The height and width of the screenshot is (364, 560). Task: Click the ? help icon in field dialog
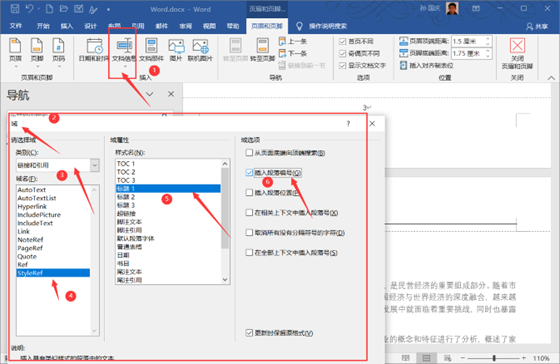coord(348,124)
